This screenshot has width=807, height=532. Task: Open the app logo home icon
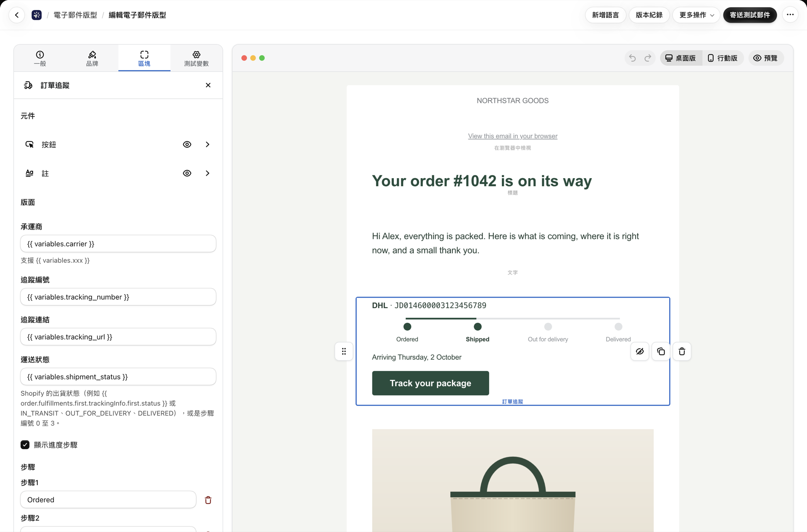click(37, 15)
